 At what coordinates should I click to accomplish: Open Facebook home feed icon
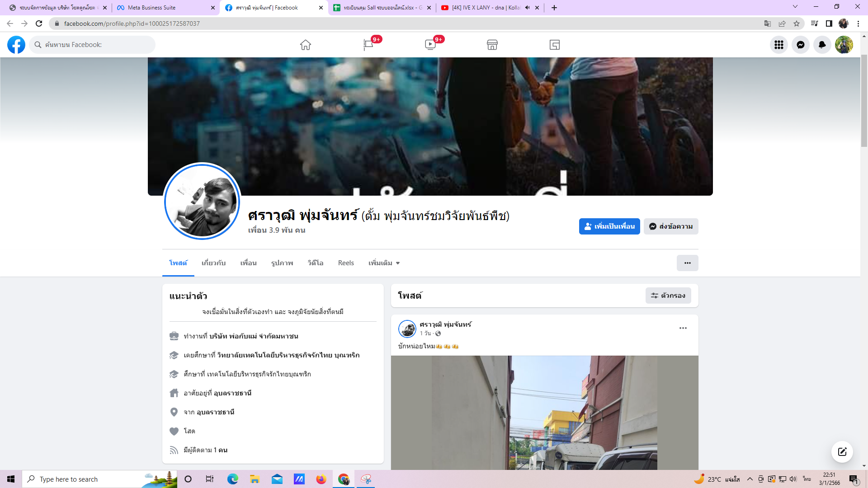point(306,45)
